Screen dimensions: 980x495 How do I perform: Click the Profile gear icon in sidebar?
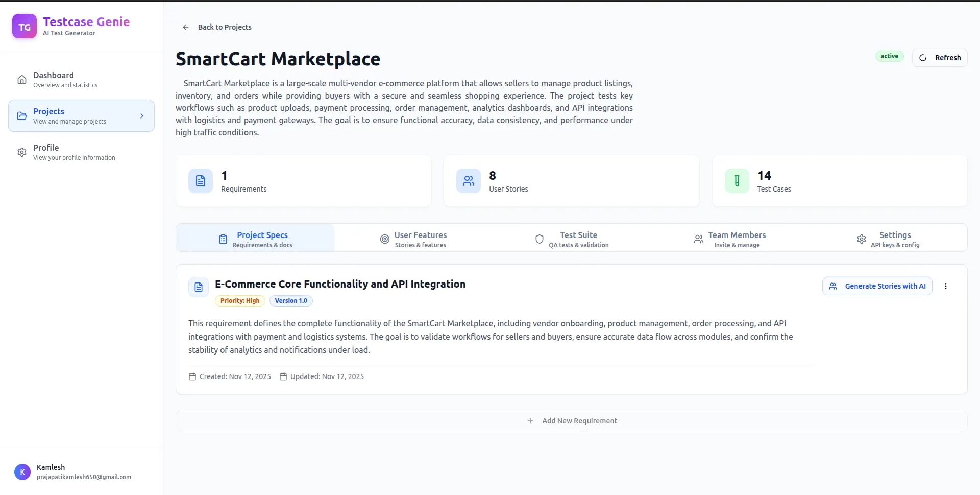click(x=22, y=152)
